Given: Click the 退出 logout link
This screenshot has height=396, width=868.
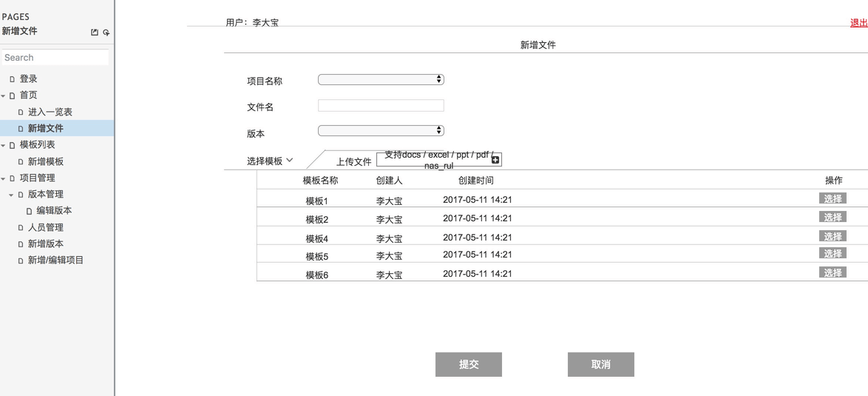Looking at the screenshot, I should pyautogui.click(x=858, y=23).
